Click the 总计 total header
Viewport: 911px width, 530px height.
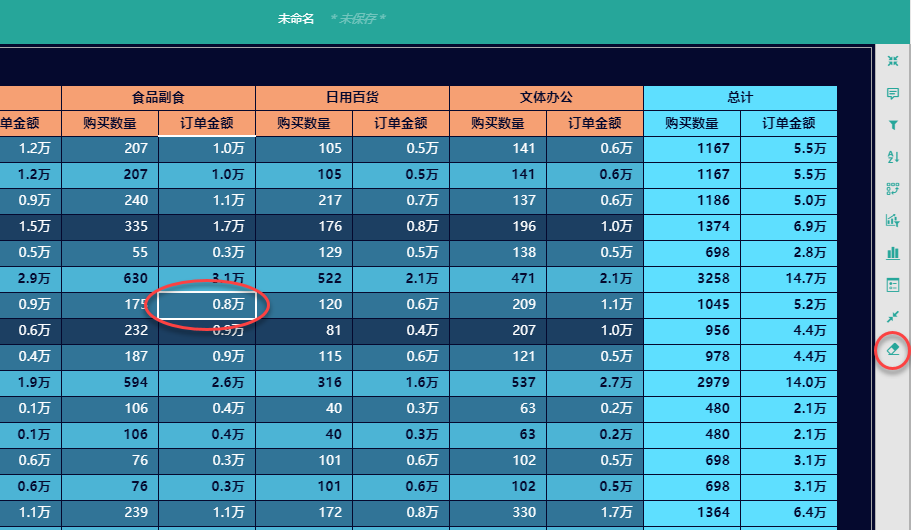(740, 98)
